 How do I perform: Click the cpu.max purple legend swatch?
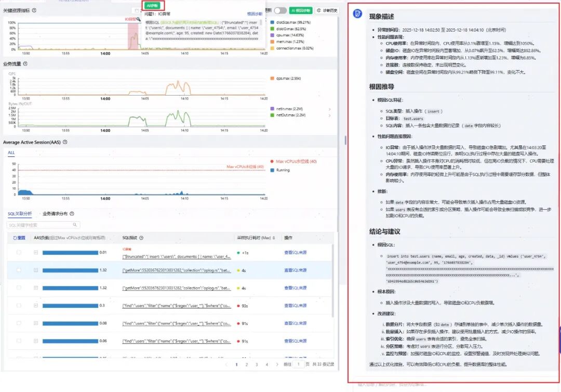coord(272,35)
